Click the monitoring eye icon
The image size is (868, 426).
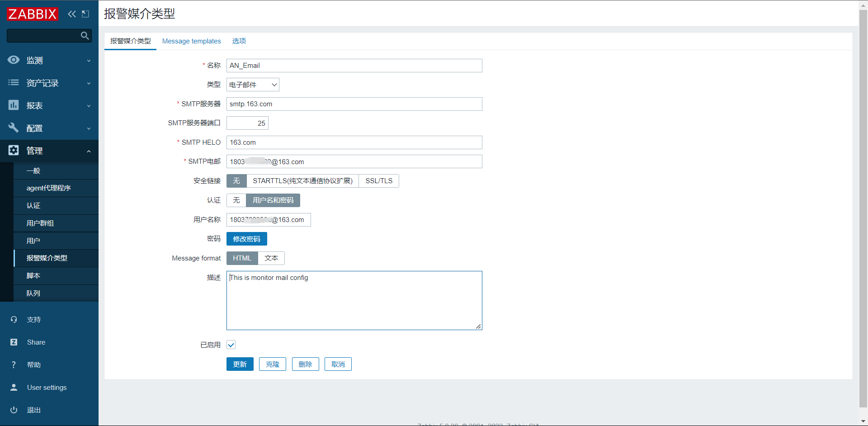click(14, 60)
